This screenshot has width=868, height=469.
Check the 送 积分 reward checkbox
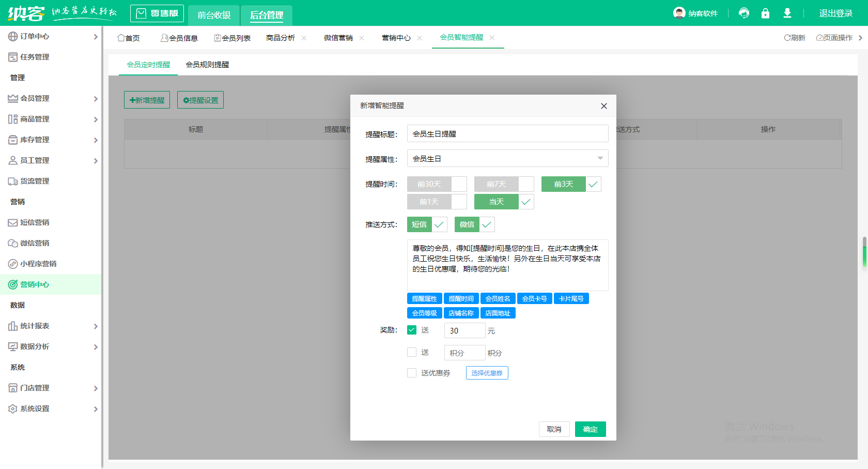412,352
